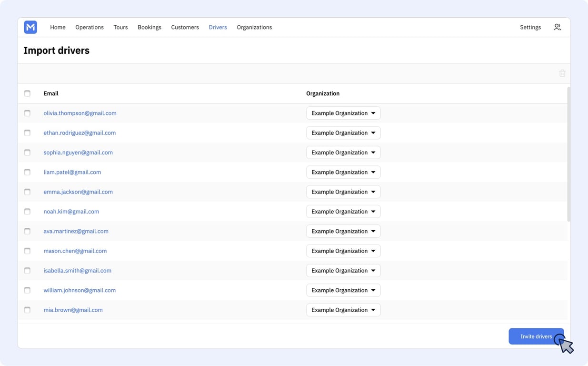The height and width of the screenshot is (366, 588).
Task: Tick the liam.patel@gmail.com row checkbox
Action: [27, 172]
